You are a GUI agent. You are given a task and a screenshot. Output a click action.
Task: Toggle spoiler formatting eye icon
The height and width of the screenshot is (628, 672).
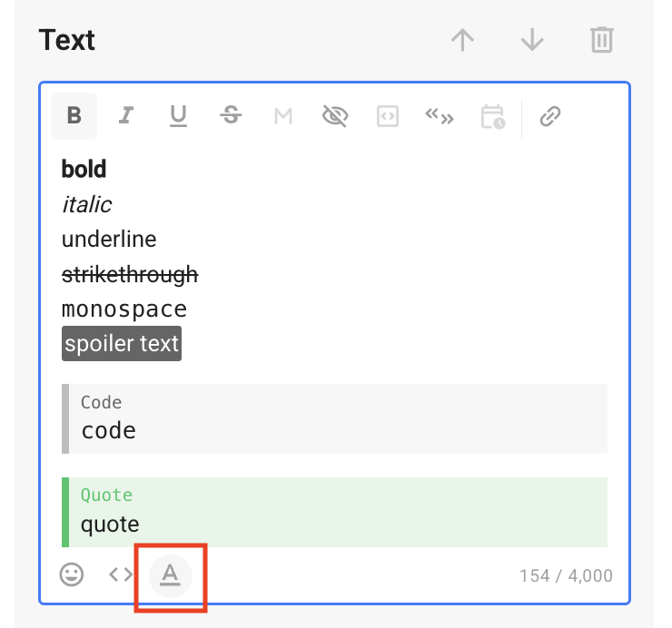335,116
